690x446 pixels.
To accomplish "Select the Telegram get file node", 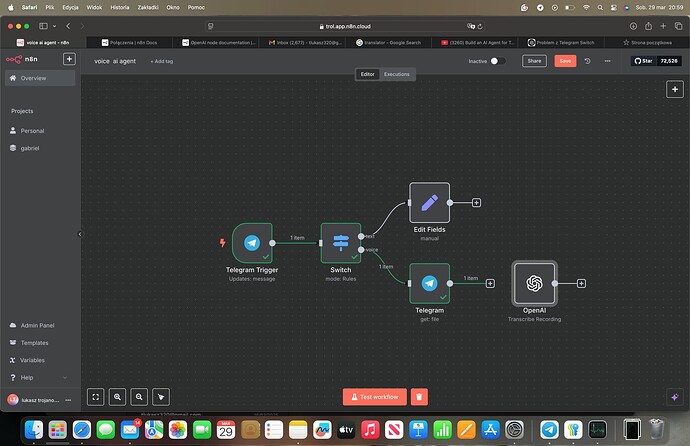I will (429, 283).
